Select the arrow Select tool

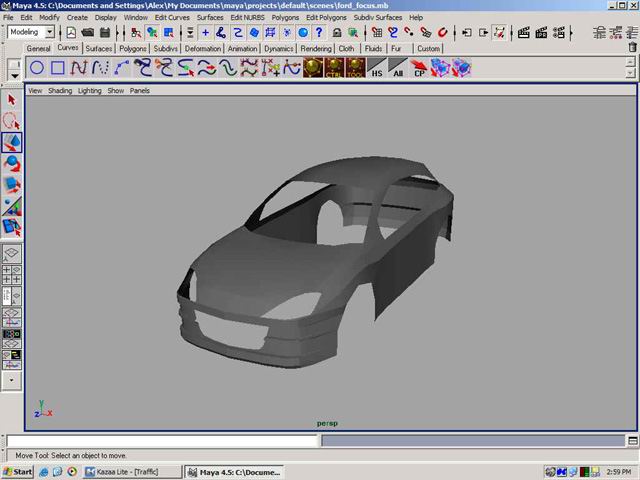12,100
